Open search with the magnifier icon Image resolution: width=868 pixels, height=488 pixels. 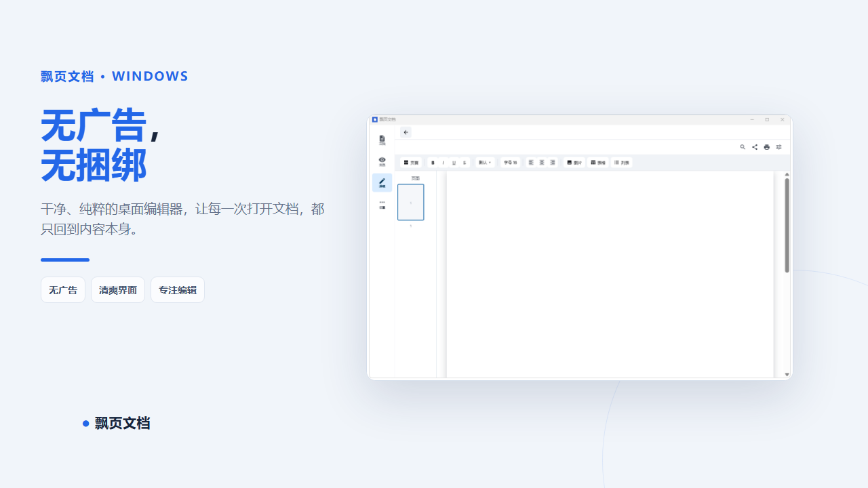coord(743,147)
